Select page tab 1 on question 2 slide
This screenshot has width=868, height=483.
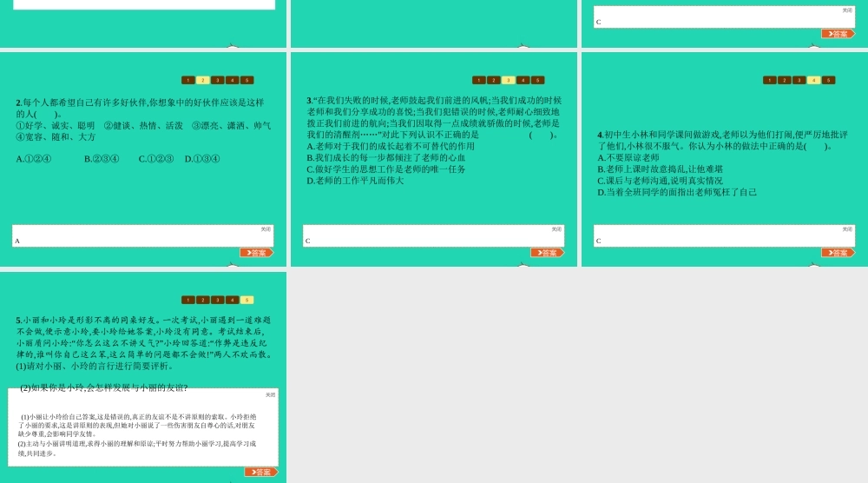coord(188,80)
